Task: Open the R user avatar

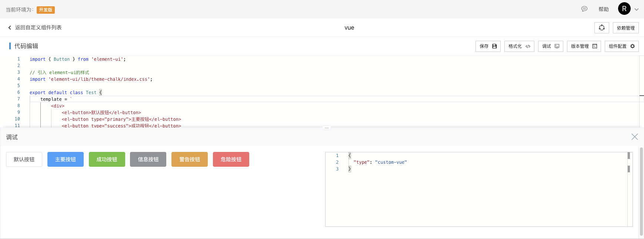Action: click(624, 9)
